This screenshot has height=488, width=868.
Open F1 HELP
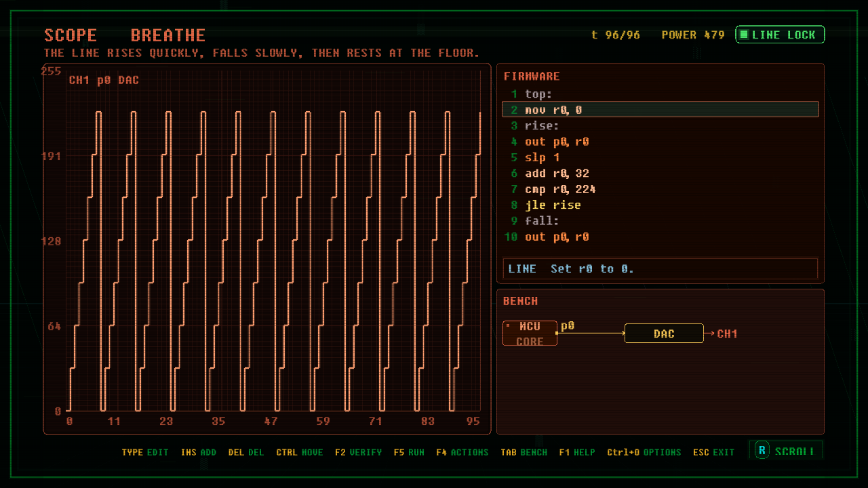point(577,452)
